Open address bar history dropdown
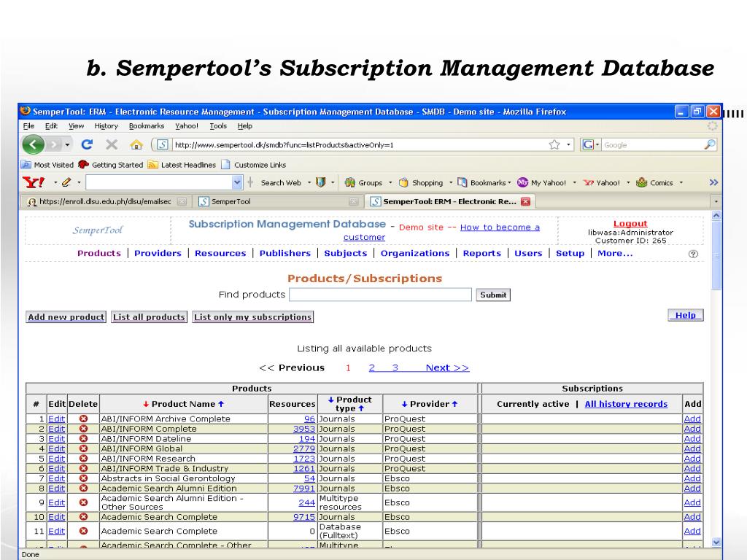The height and width of the screenshot is (560, 747). (x=568, y=145)
